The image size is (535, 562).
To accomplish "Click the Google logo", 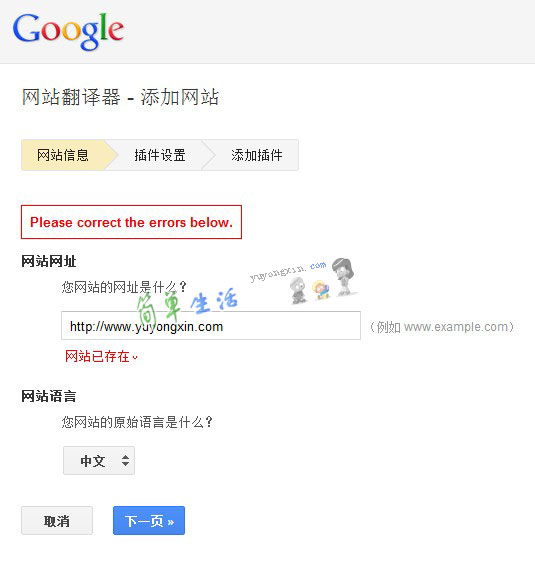I will point(68,31).
